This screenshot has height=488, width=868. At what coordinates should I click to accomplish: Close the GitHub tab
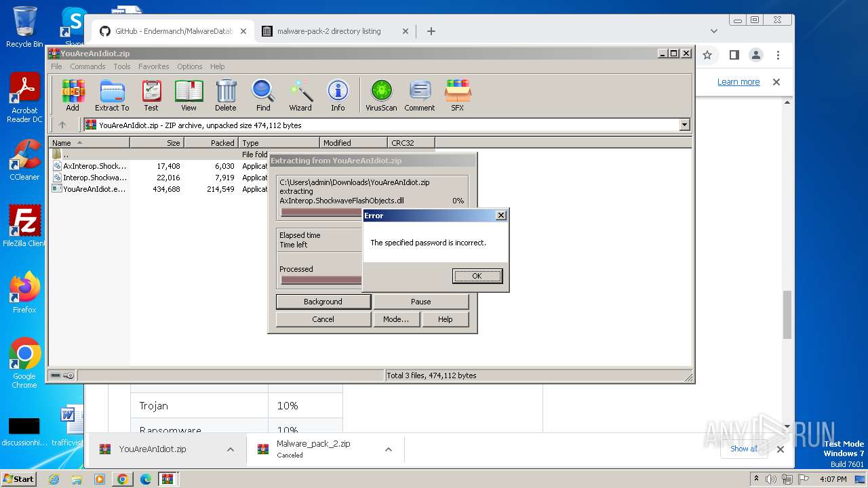[243, 31]
